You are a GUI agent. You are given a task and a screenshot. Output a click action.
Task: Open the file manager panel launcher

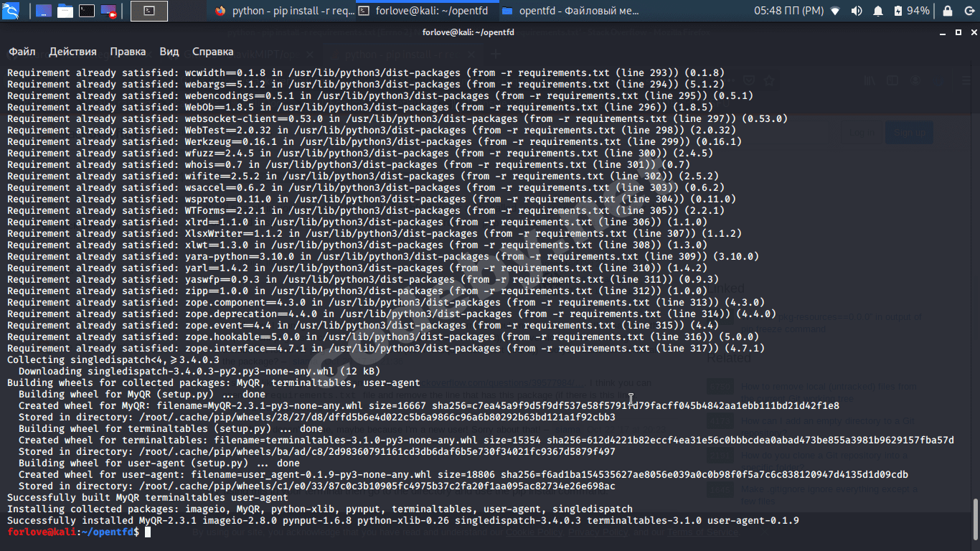(x=65, y=11)
